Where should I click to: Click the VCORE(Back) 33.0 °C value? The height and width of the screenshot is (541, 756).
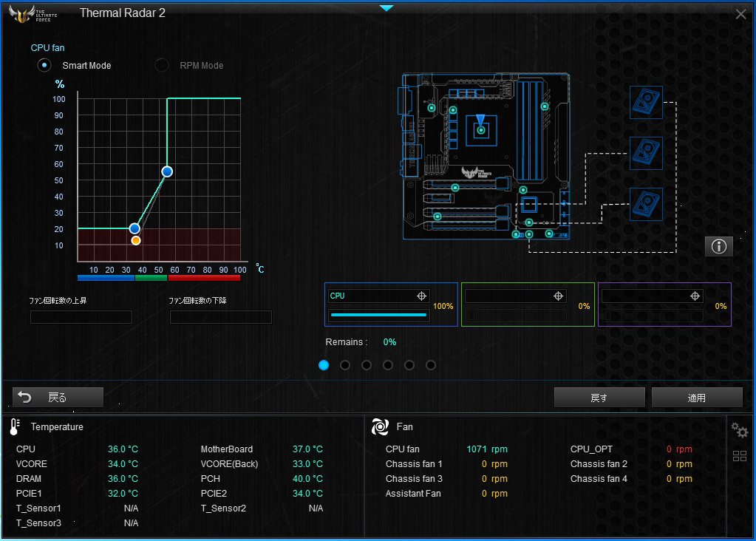(x=307, y=464)
